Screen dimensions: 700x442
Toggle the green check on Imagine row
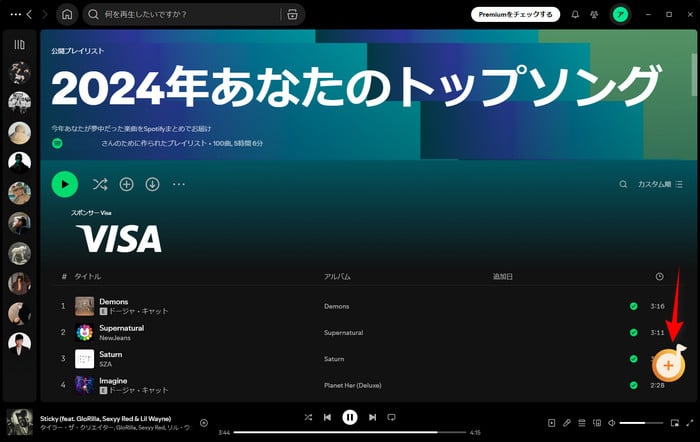coord(633,385)
